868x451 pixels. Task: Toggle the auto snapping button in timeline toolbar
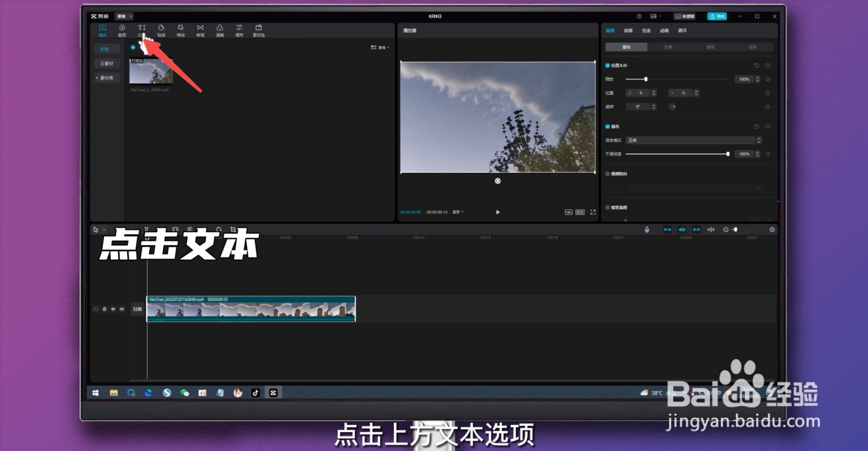(x=682, y=229)
